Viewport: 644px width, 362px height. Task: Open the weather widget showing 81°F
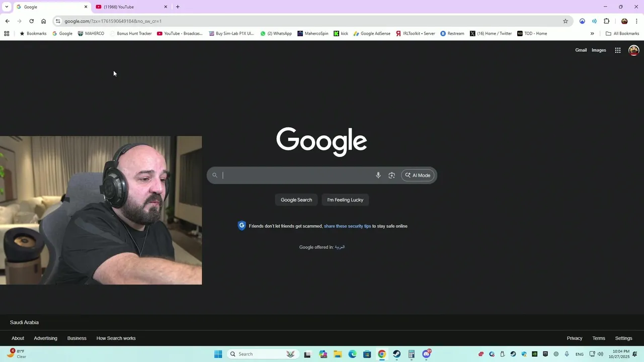[x=16, y=354]
